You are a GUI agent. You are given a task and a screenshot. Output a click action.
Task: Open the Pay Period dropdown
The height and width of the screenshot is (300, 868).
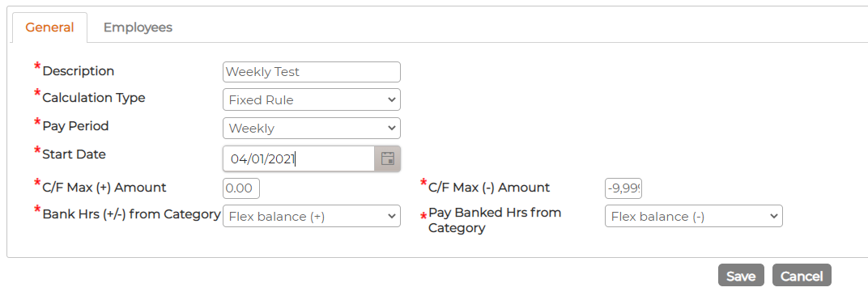coord(311,129)
